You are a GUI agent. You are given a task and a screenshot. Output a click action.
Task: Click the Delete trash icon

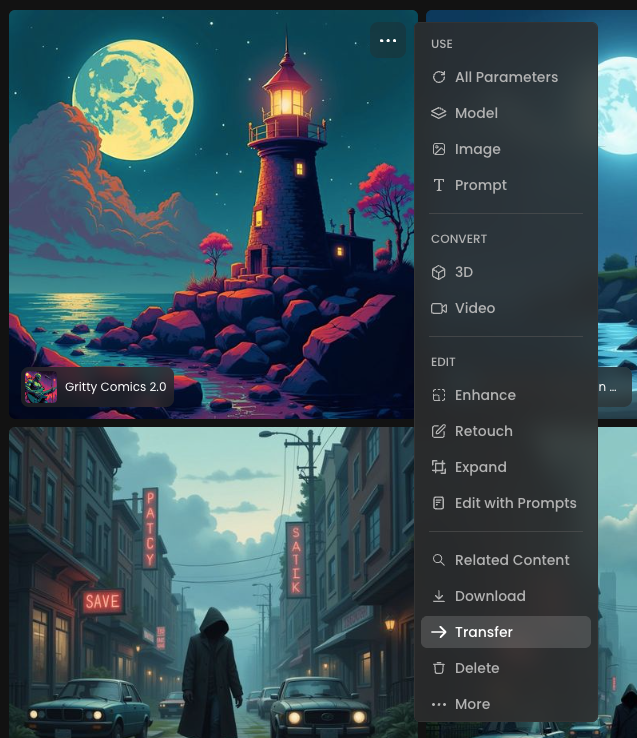(x=439, y=668)
